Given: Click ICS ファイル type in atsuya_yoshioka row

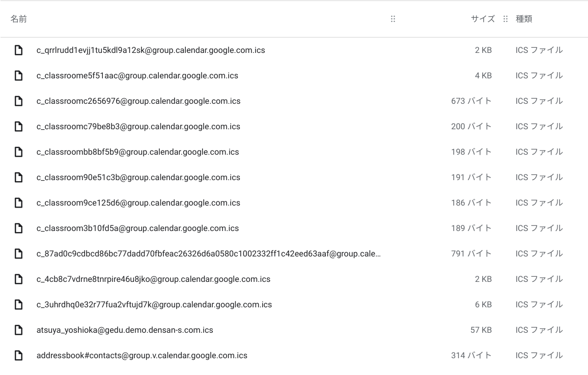Looking at the screenshot, I should [539, 330].
